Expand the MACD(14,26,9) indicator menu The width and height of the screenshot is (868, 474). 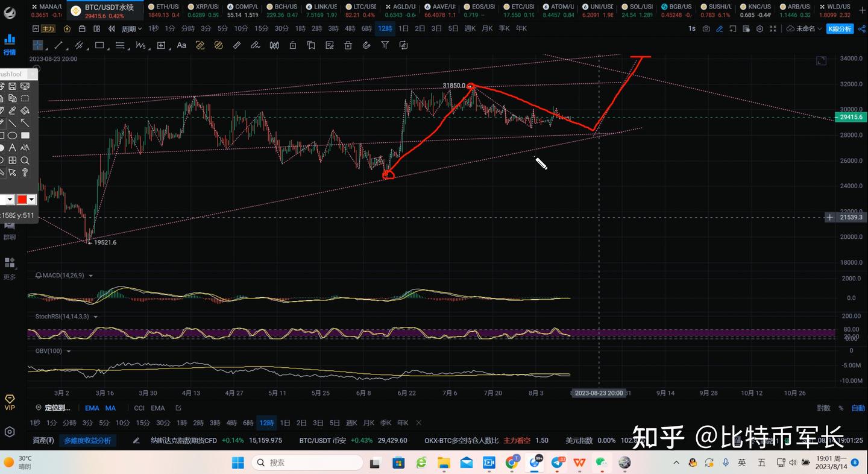[91, 276]
